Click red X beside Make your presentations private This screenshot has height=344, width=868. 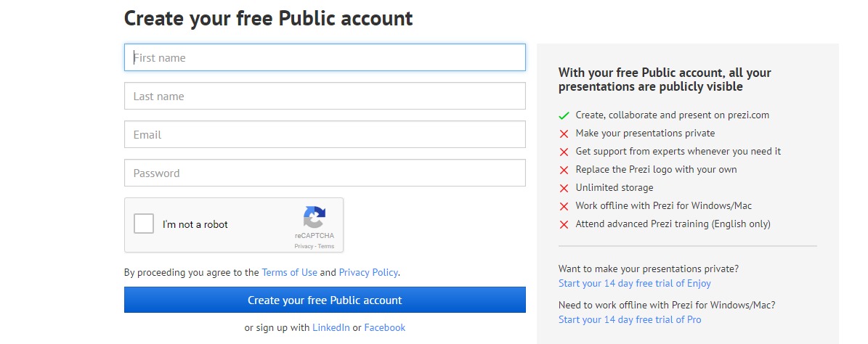click(564, 134)
